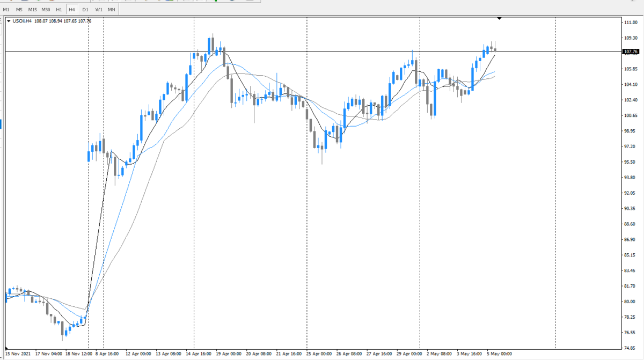
Task: Click the 15 Nov 2021 date label
Action: tap(17, 354)
